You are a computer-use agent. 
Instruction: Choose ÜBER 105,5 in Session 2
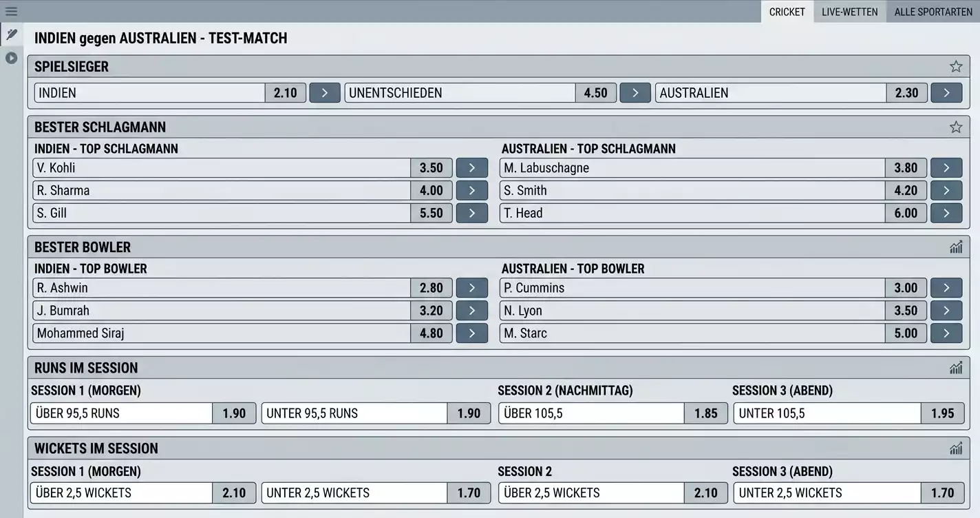[612, 413]
